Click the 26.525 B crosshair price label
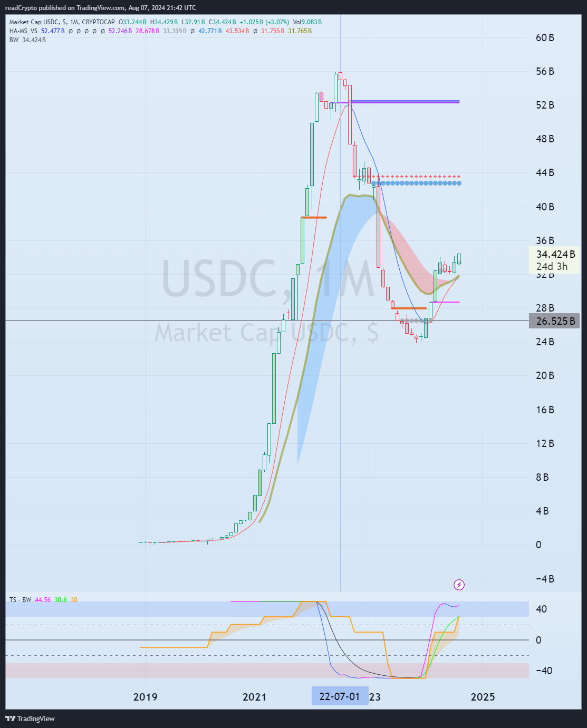 (x=555, y=321)
